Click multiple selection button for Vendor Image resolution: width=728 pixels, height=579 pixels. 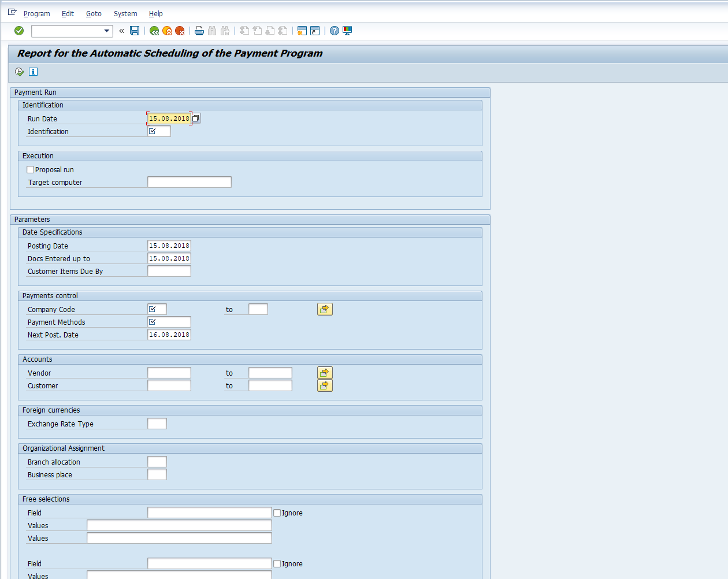(325, 373)
